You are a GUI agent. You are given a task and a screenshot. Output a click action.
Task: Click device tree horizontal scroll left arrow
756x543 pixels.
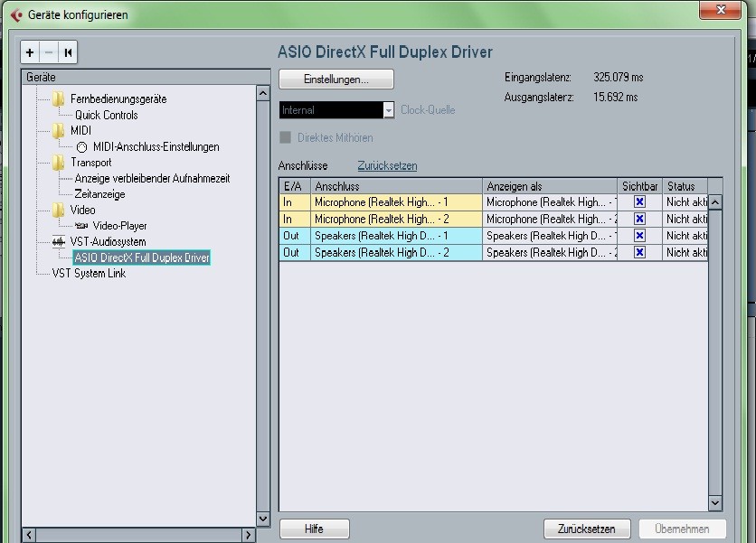coord(29,535)
